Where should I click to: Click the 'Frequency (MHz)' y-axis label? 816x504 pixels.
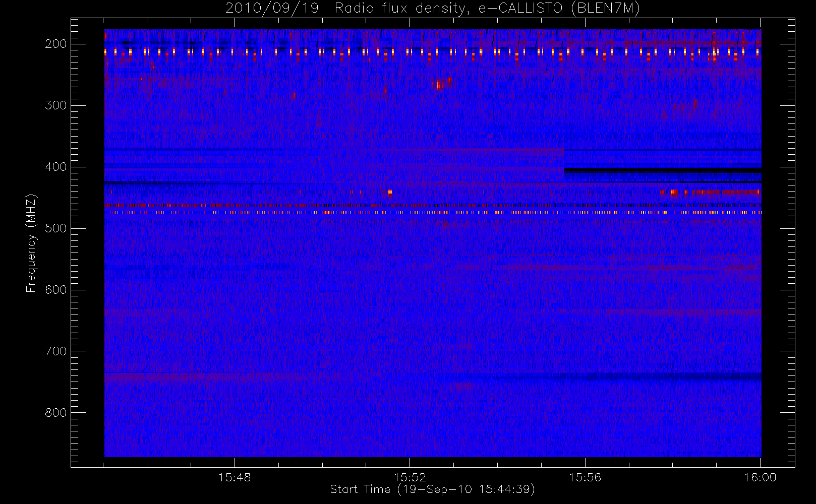click(31, 243)
